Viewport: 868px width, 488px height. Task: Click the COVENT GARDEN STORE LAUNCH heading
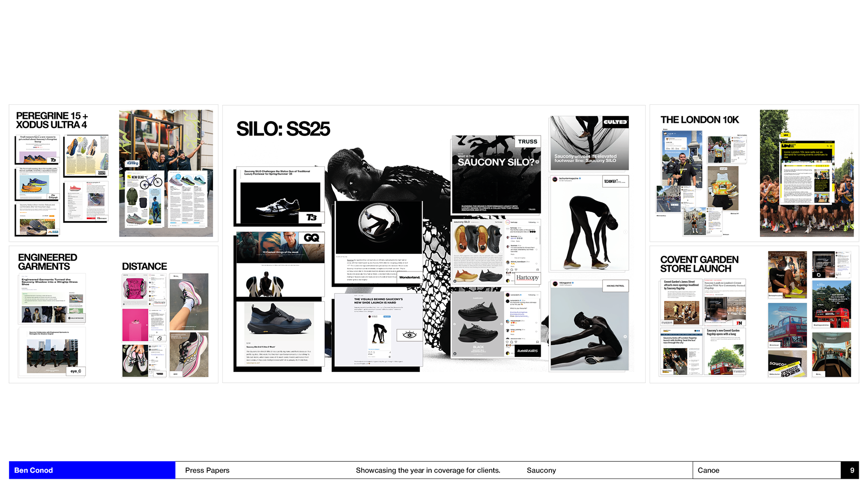point(699,264)
